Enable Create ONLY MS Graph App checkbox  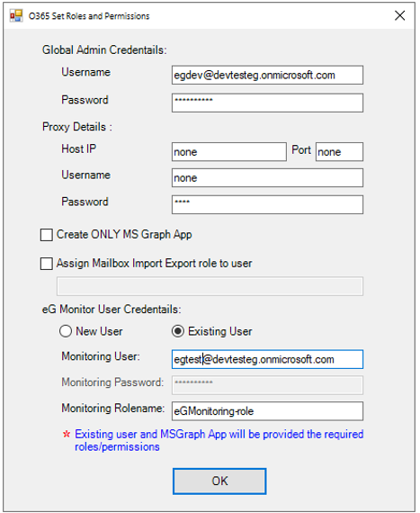47,235
